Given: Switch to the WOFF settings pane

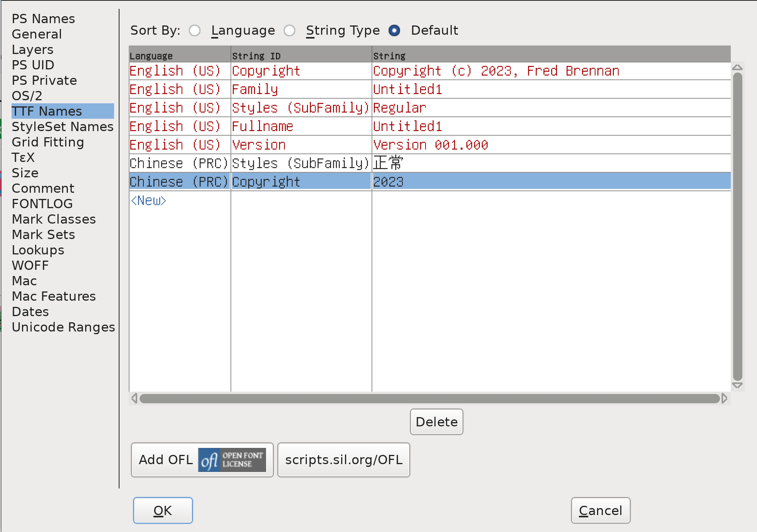Looking at the screenshot, I should tap(30, 265).
